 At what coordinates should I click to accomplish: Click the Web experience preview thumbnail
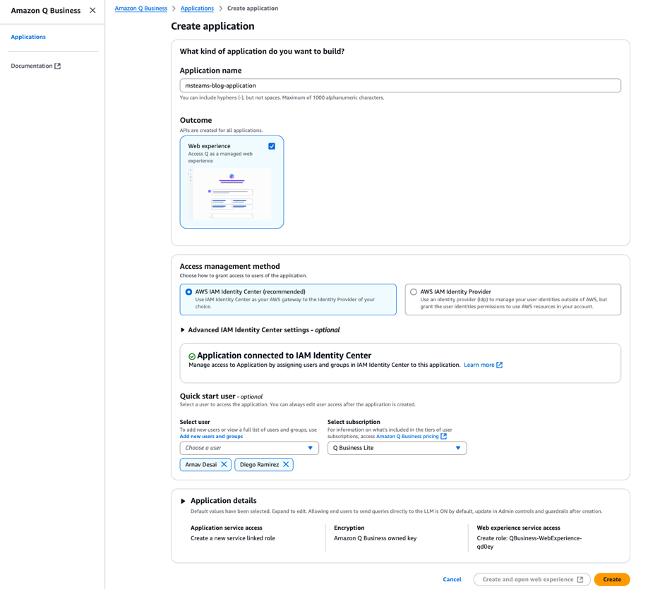pyautogui.click(x=232, y=196)
